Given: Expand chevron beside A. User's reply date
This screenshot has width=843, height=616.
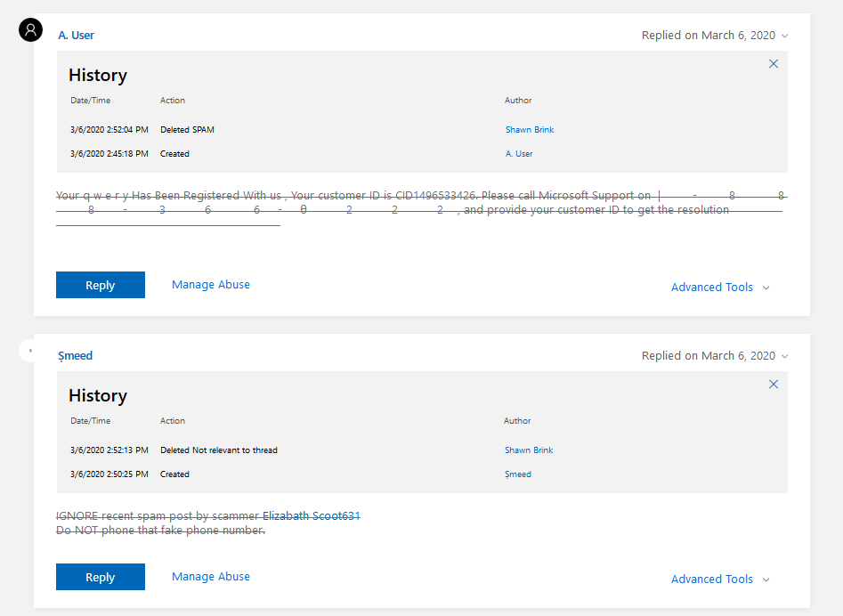Looking at the screenshot, I should coord(784,36).
